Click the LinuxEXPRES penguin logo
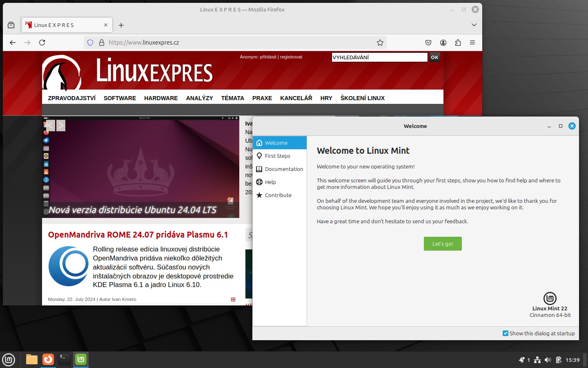 62,73
